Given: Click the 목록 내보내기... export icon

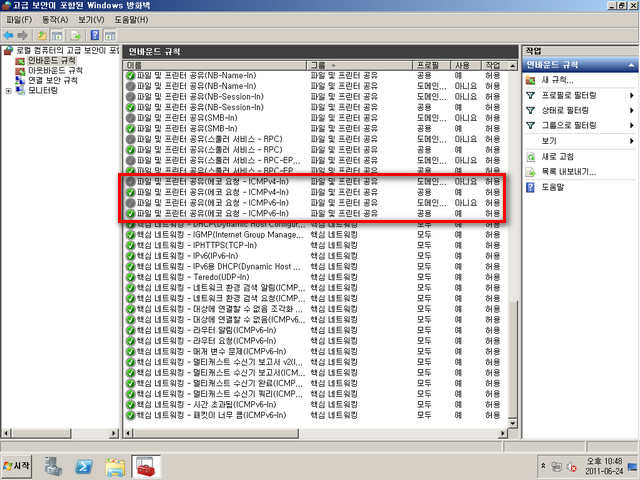Looking at the screenshot, I should coord(531,172).
